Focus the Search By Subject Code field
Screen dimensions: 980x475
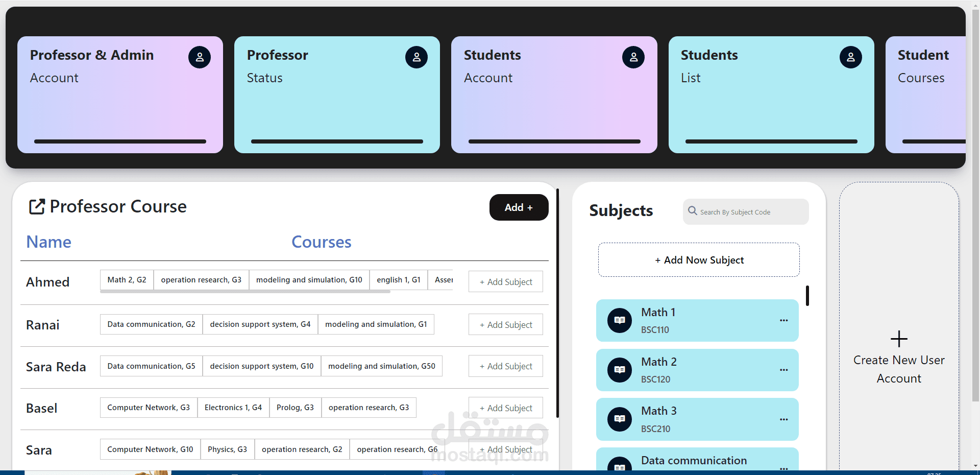(750, 212)
